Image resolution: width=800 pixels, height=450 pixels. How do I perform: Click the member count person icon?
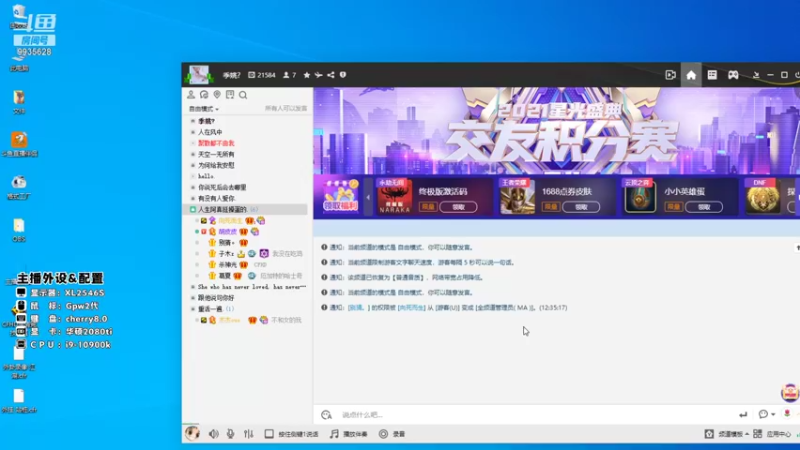pos(286,75)
